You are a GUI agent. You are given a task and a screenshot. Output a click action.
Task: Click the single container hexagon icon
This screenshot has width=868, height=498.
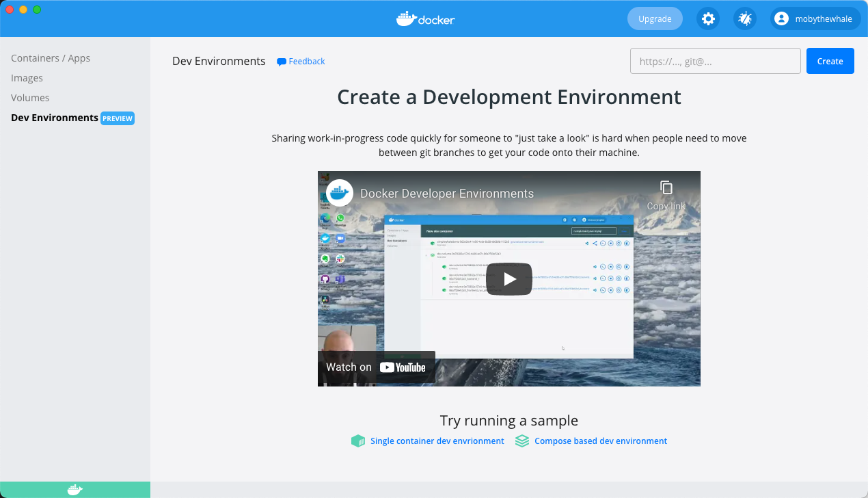tap(358, 441)
